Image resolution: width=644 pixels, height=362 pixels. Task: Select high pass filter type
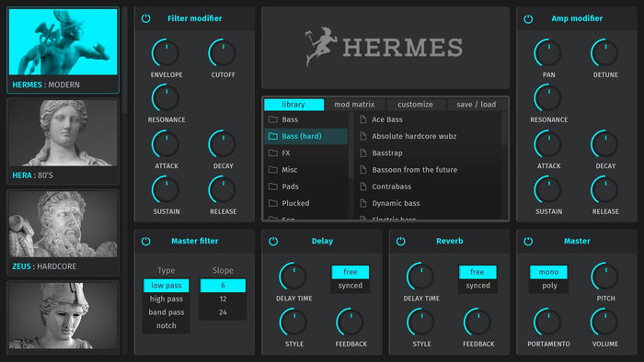(167, 299)
